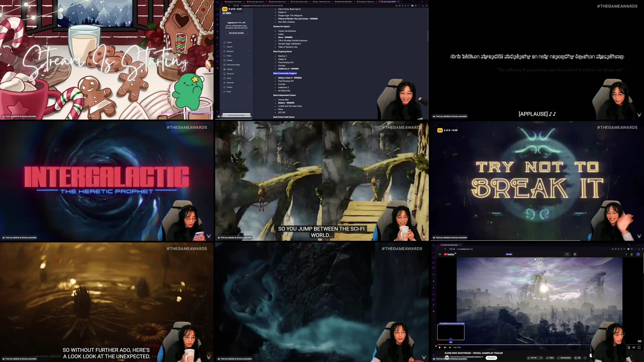The width and height of the screenshot is (644, 362).
Task: Open the YouTube miniplayer
Action: click(628, 348)
